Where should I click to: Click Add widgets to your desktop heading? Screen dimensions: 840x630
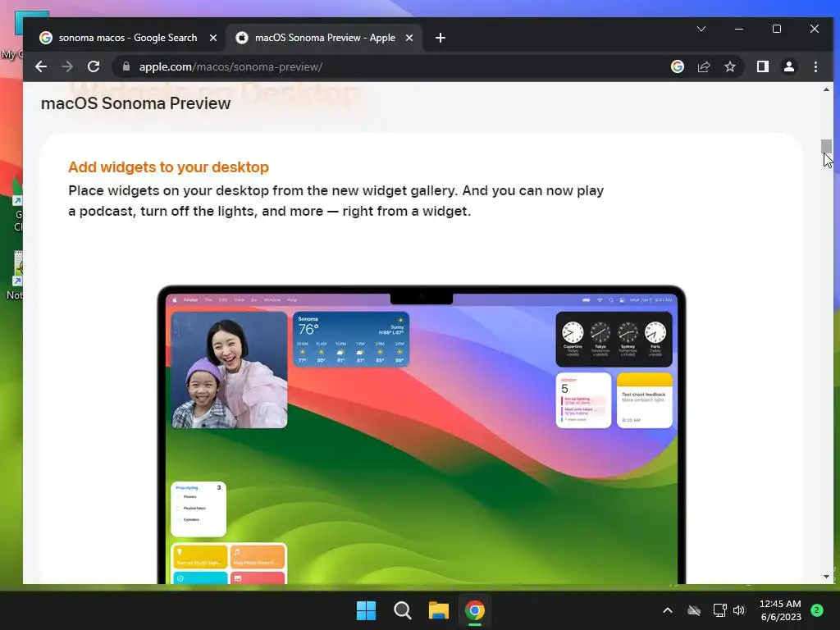click(x=168, y=167)
